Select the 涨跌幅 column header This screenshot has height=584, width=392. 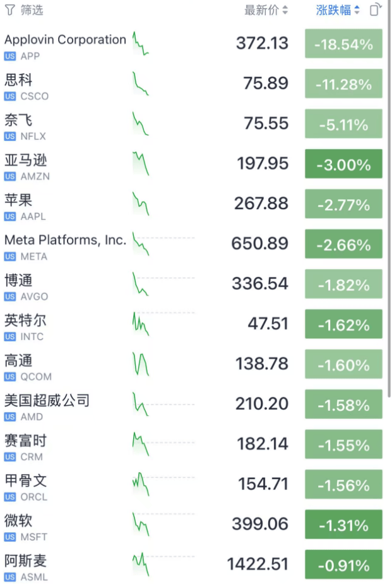[x=333, y=10]
